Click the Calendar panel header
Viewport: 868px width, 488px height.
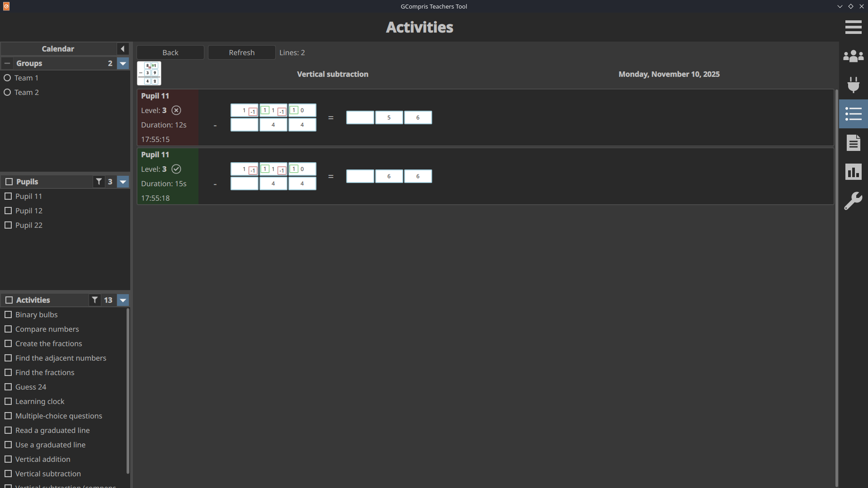click(58, 49)
